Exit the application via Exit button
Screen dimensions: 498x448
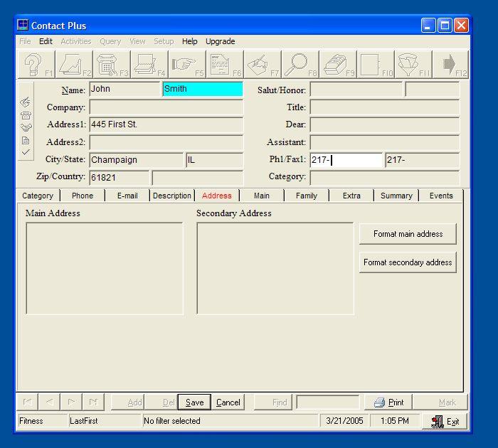point(445,421)
